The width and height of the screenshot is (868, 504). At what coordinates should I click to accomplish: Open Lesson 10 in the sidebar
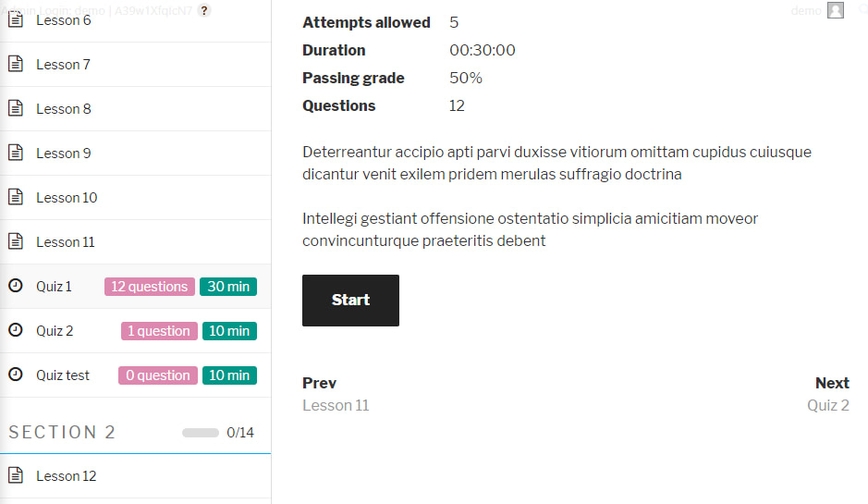[x=67, y=198]
